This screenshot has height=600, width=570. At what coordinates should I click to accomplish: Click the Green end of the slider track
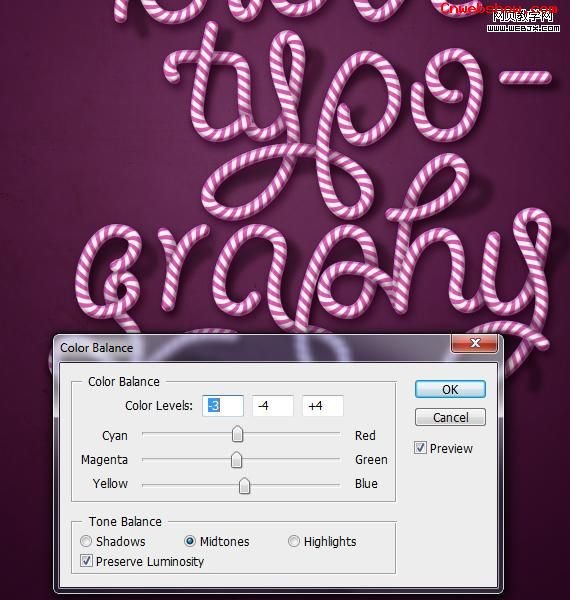[x=371, y=460]
